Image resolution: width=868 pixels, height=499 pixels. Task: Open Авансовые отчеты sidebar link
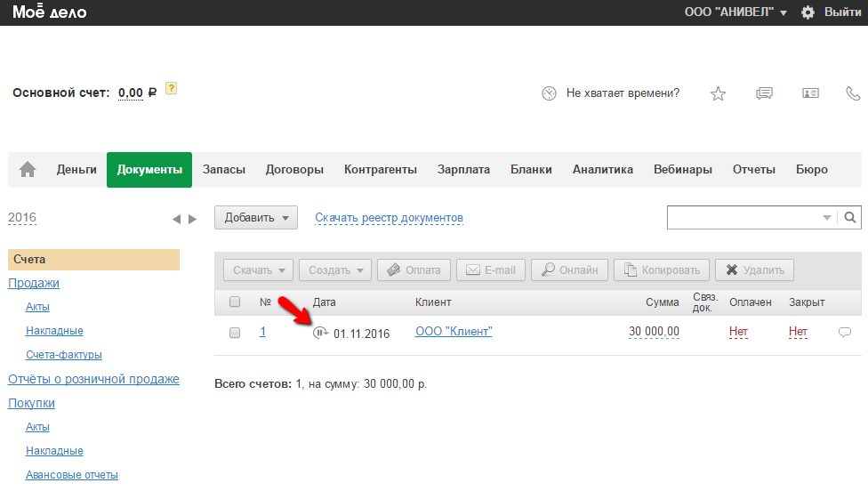[71, 475]
